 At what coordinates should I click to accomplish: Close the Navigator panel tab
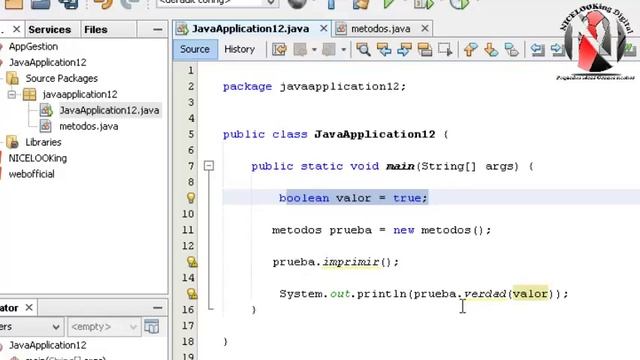[29, 307]
